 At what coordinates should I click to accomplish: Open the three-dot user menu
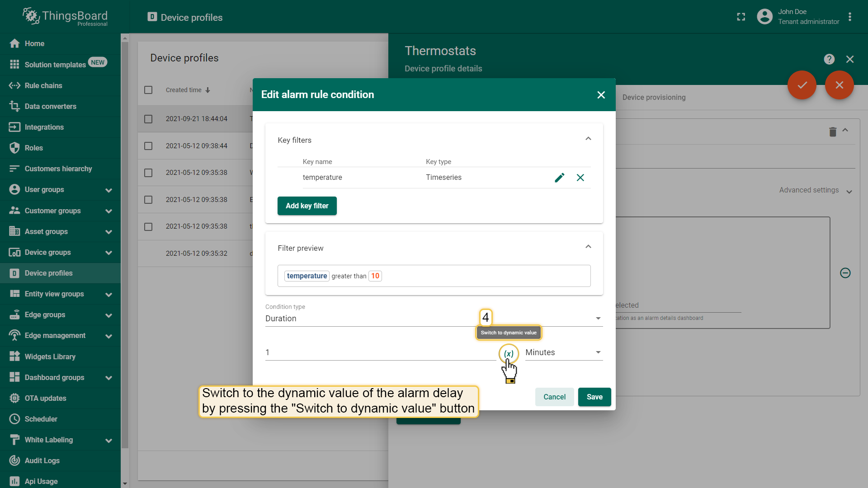(850, 17)
